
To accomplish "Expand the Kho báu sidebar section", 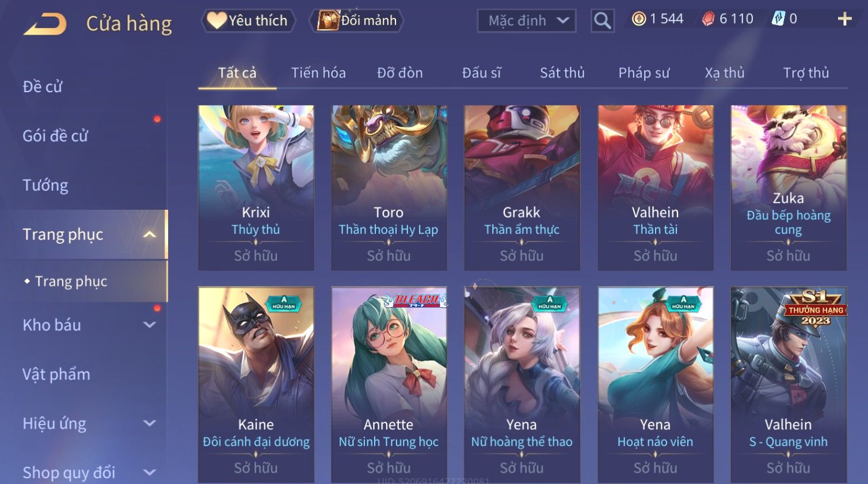I will point(149,325).
